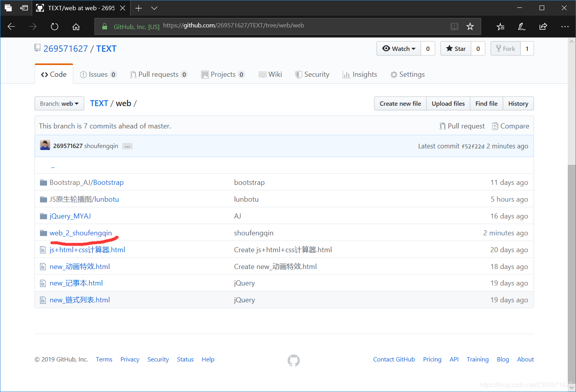Open the Terms footer link

[104, 359]
